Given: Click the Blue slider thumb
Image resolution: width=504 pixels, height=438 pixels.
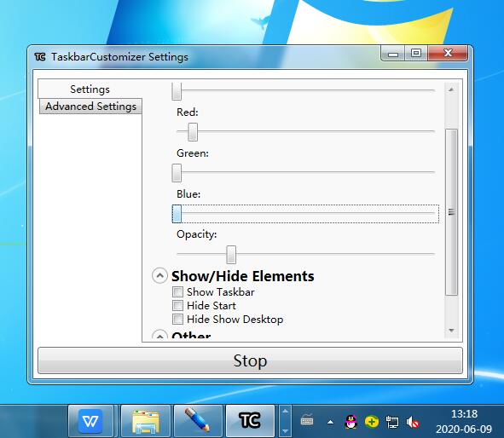Looking at the screenshot, I should [x=177, y=214].
